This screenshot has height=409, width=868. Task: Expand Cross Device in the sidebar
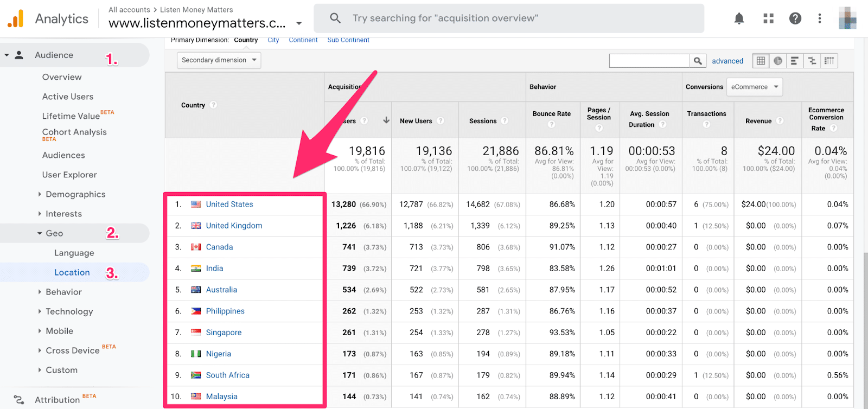40,350
